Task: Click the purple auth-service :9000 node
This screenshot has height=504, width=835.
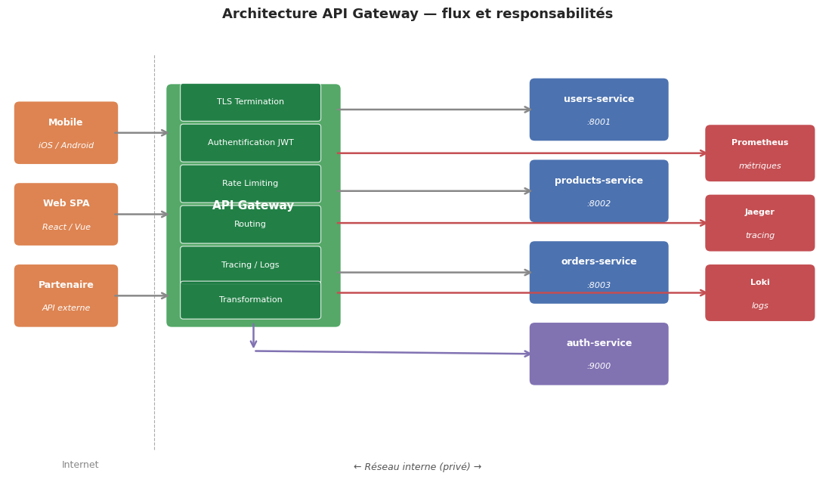Action: tap(598, 354)
